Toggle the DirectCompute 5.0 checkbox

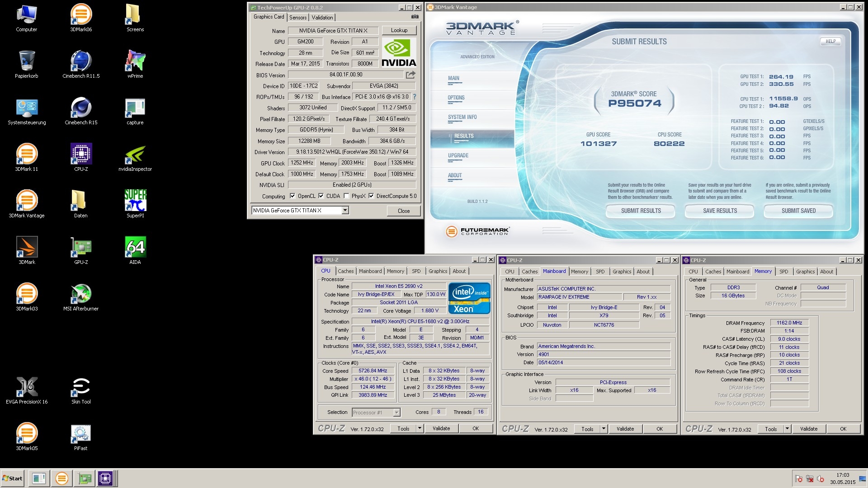[371, 196]
